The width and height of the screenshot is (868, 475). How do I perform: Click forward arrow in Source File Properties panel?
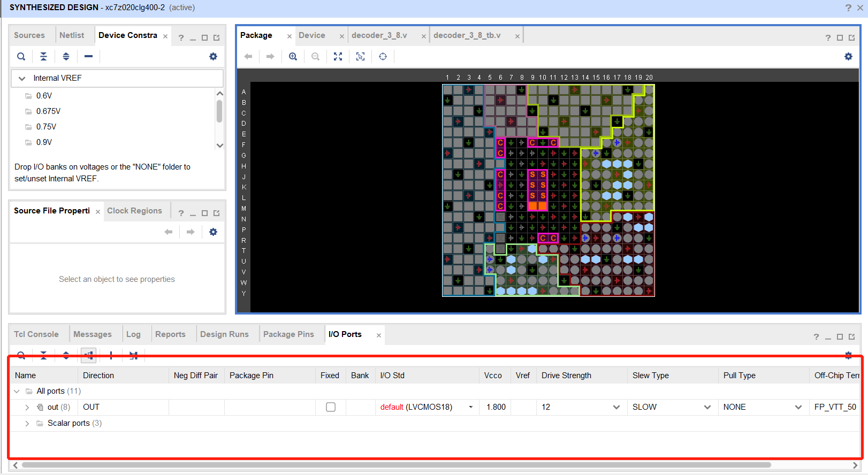coord(191,232)
